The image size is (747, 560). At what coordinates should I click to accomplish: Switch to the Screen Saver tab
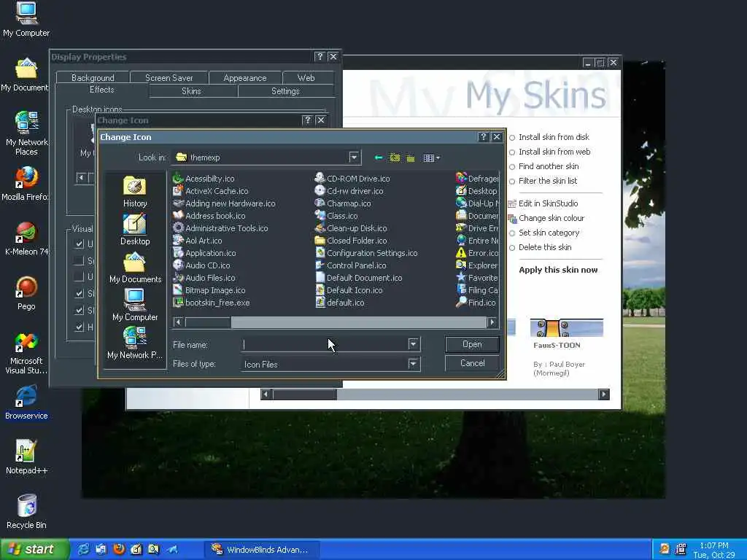point(169,77)
